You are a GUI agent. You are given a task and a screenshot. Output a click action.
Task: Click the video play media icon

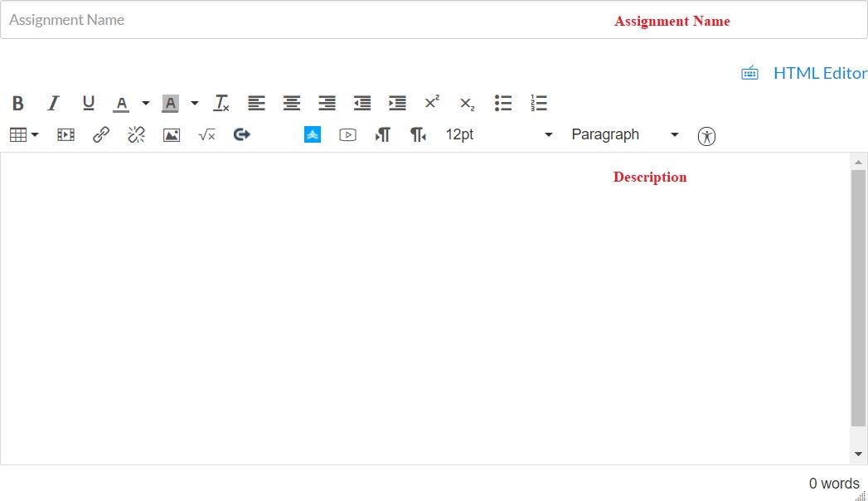[347, 134]
